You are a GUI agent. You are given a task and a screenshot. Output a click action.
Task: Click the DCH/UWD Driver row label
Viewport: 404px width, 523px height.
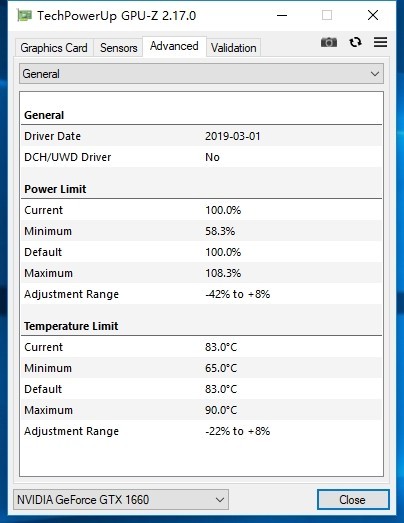click(x=67, y=157)
